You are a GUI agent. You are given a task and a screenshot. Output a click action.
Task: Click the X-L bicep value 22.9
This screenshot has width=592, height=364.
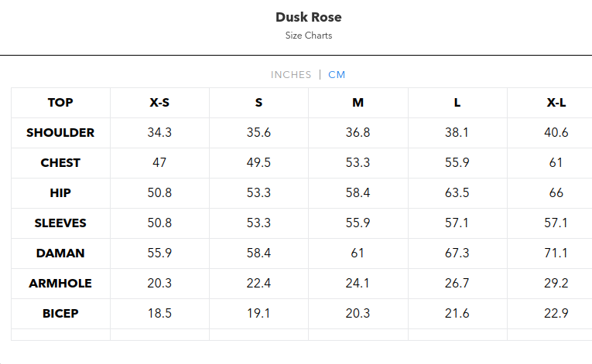click(556, 314)
